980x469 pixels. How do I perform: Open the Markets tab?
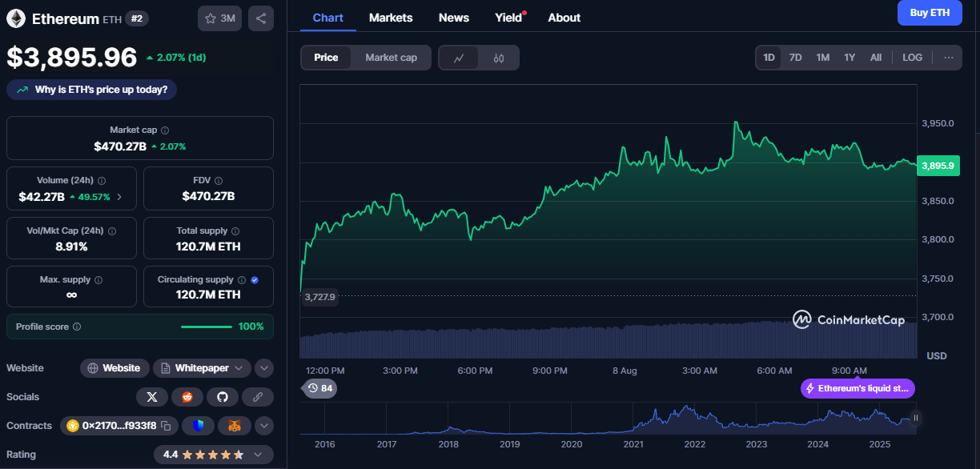391,18
